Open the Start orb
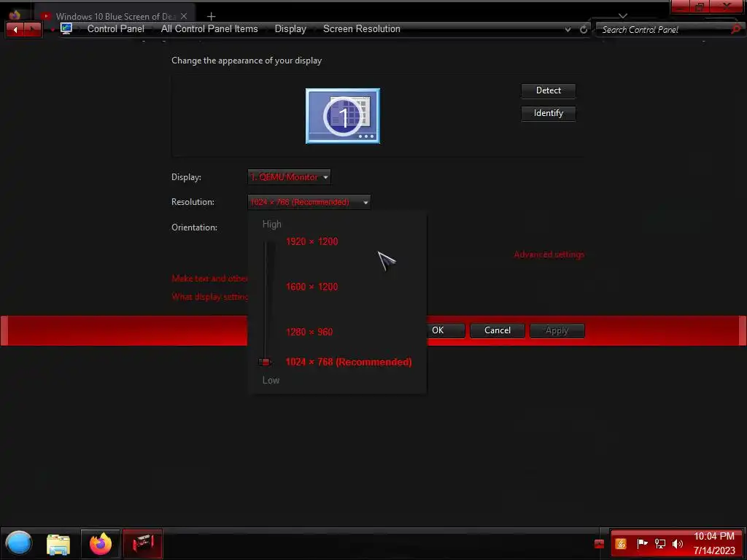This screenshot has width=747, height=560. 18,543
